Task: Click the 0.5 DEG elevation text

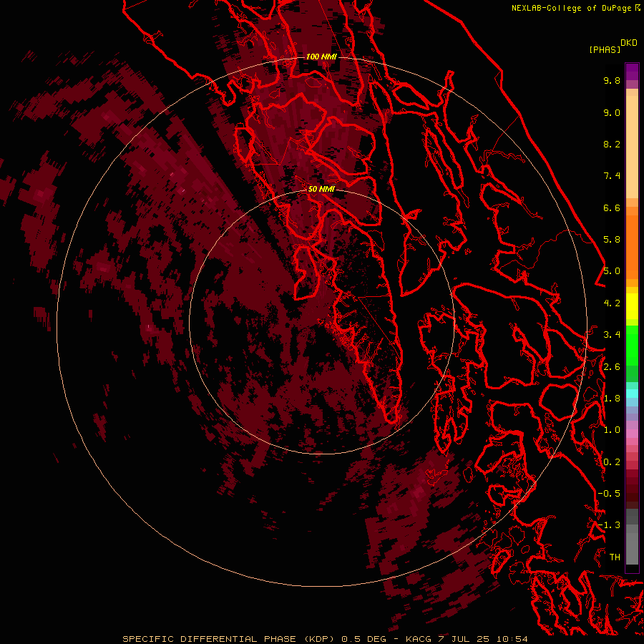Action: [x=364, y=639]
